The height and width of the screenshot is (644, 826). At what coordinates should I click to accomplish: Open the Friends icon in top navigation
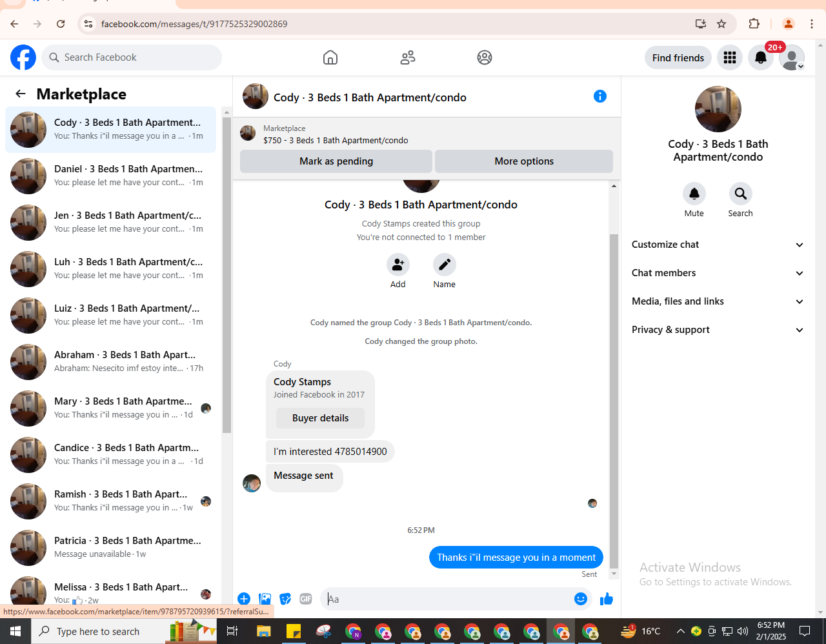coord(408,57)
